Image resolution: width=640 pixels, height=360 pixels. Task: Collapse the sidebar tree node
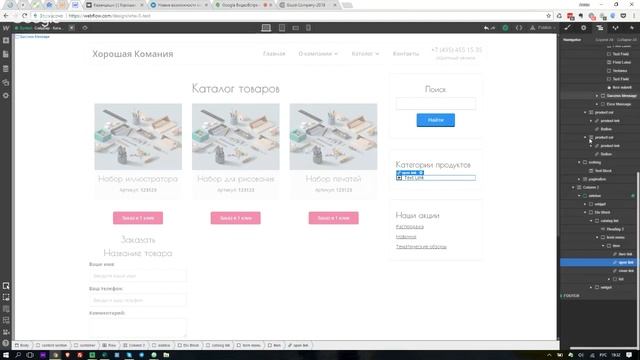[579, 196]
